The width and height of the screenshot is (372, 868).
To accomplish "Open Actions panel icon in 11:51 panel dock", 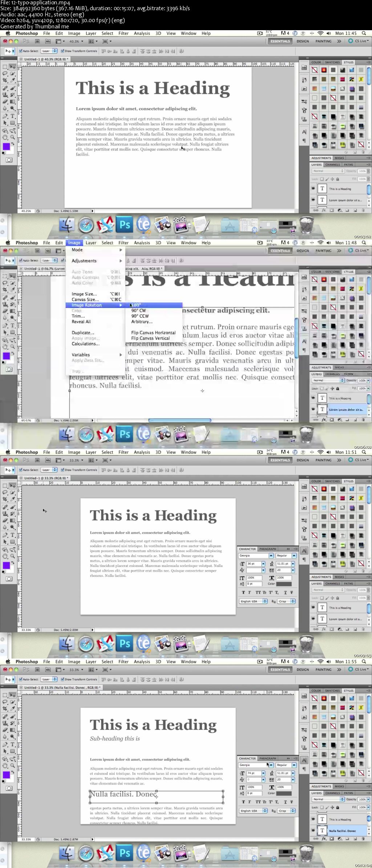I will coord(304,508).
